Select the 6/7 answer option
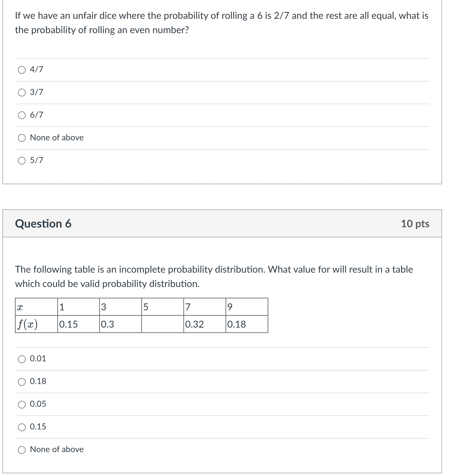The image size is (454, 476). click(22, 115)
